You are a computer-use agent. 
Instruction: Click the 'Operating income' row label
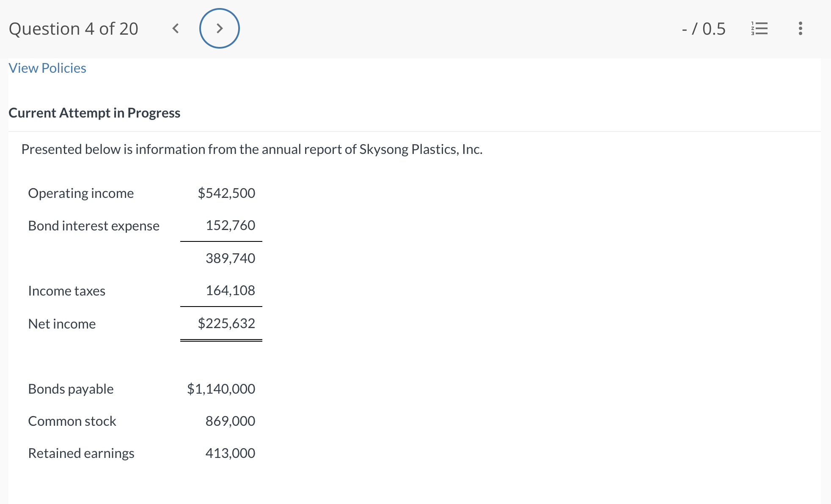(81, 193)
